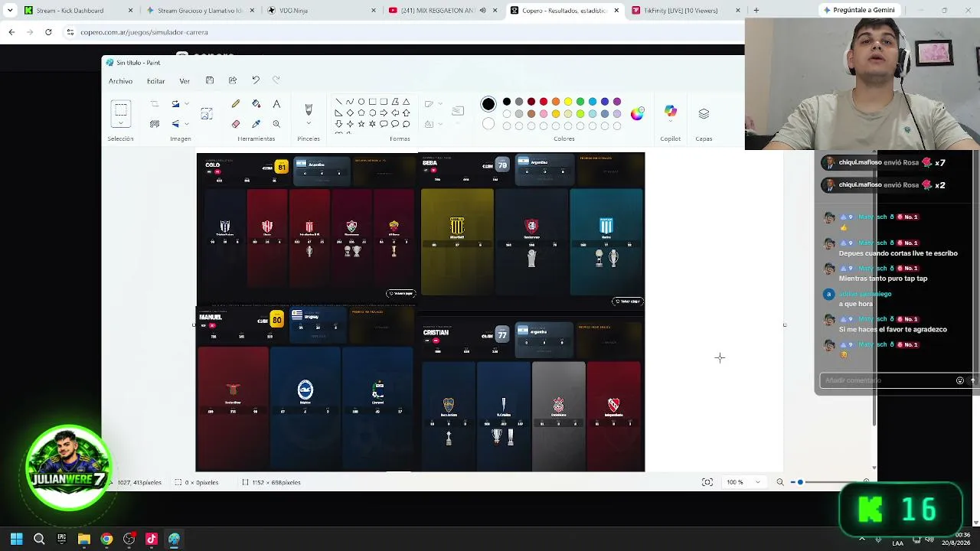980x551 pixels.
Task: Undo the last Paint action
Action: [256, 80]
